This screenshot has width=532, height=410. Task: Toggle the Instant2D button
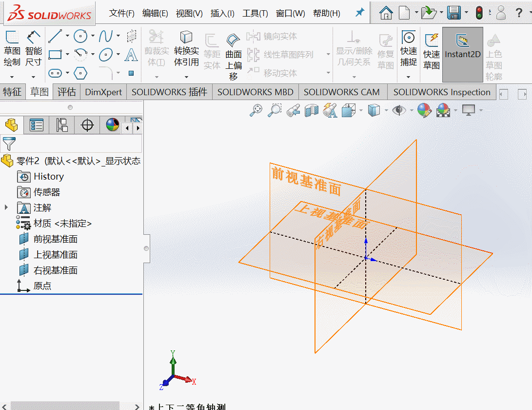pos(462,54)
